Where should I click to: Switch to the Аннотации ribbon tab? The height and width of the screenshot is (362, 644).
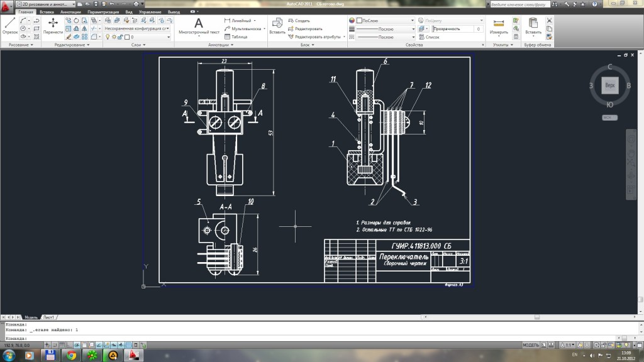[x=70, y=12]
